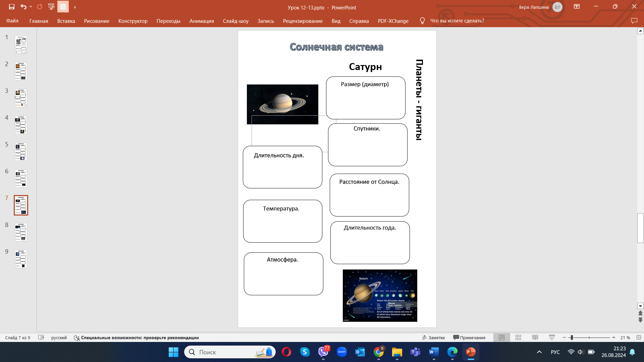The width and height of the screenshot is (644, 362).
Task: Open the Вид ribbon tab
Action: click(336, 21)
